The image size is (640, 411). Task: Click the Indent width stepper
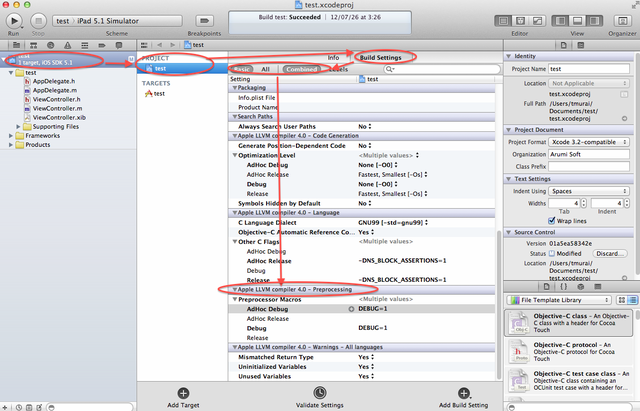pyautogui.click(x=627, y=203)
